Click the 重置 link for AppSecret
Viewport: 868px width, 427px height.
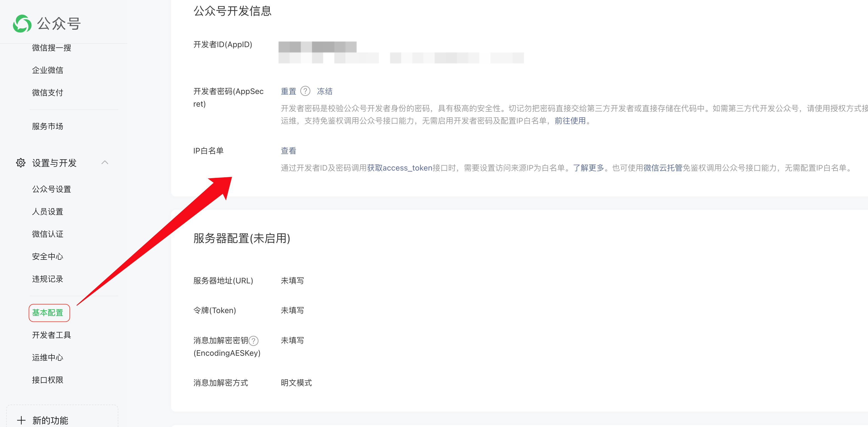click(x=288, y=91)
